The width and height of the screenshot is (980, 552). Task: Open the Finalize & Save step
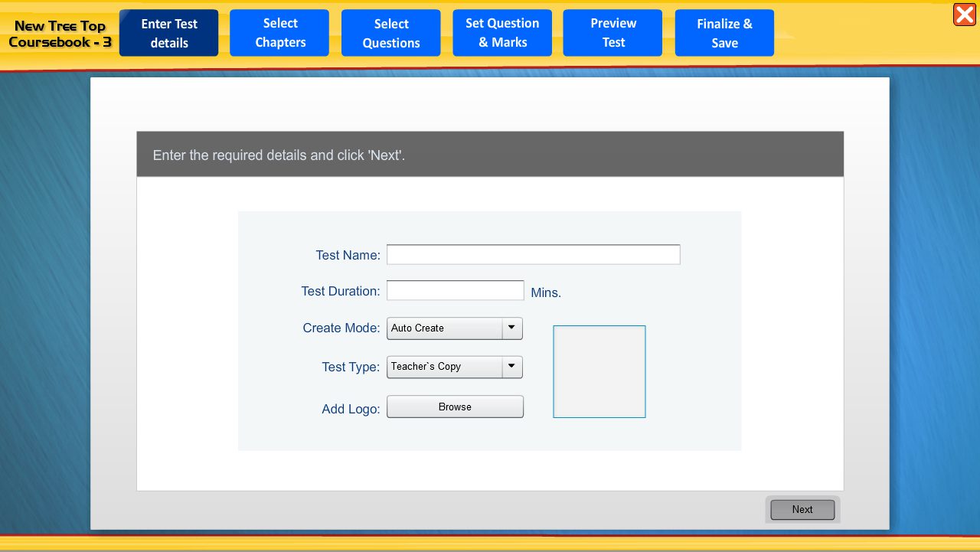click(x=724, y=33)
